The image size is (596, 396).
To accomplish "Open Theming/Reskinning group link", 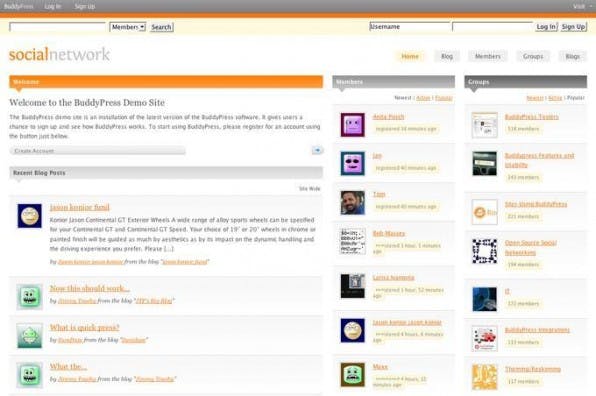I will (x=533, y=369).
